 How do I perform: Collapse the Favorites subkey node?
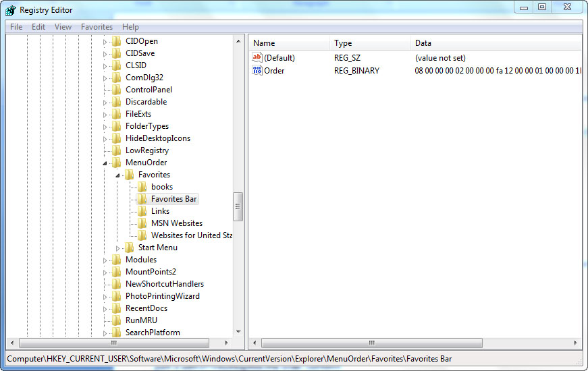point(117,175)
